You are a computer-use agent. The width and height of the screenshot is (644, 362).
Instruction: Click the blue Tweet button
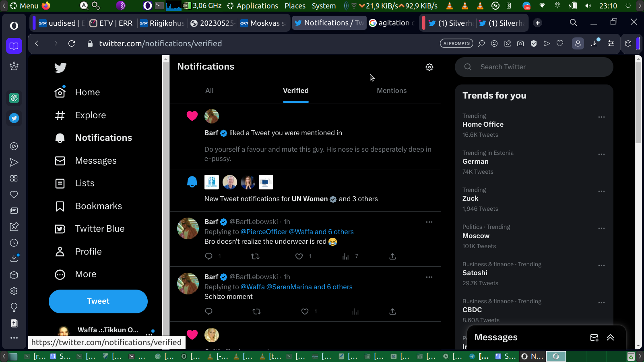(x=98, y=301)
